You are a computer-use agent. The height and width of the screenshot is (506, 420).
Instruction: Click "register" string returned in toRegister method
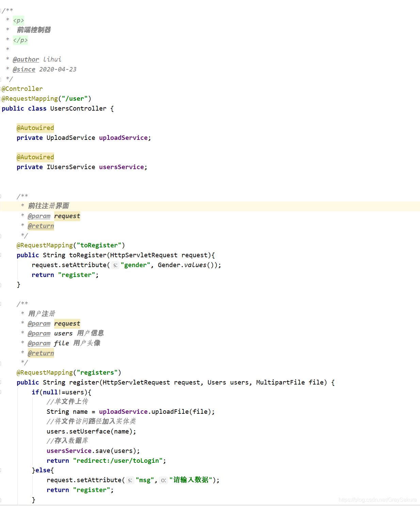click(77, 275)
